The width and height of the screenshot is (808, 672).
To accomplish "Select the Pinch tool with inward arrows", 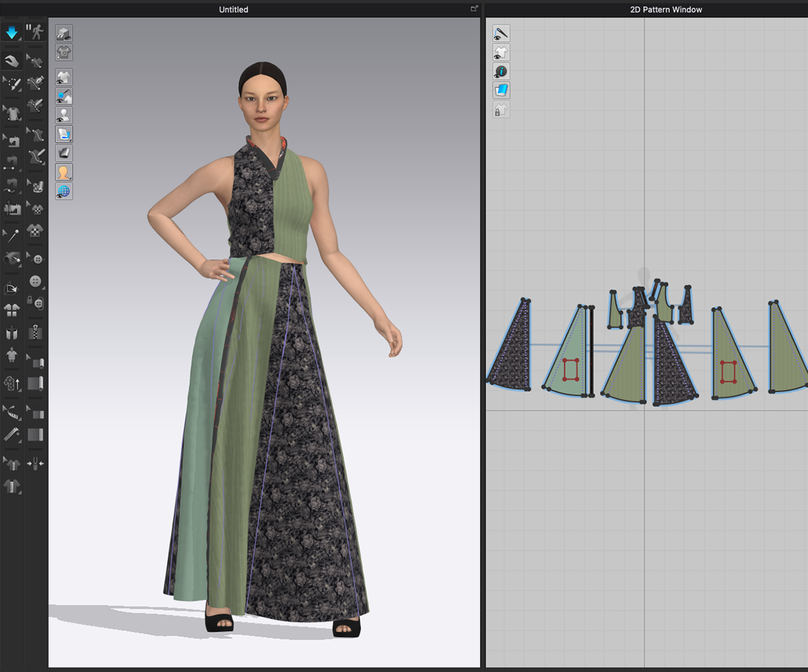I will 35,463.
